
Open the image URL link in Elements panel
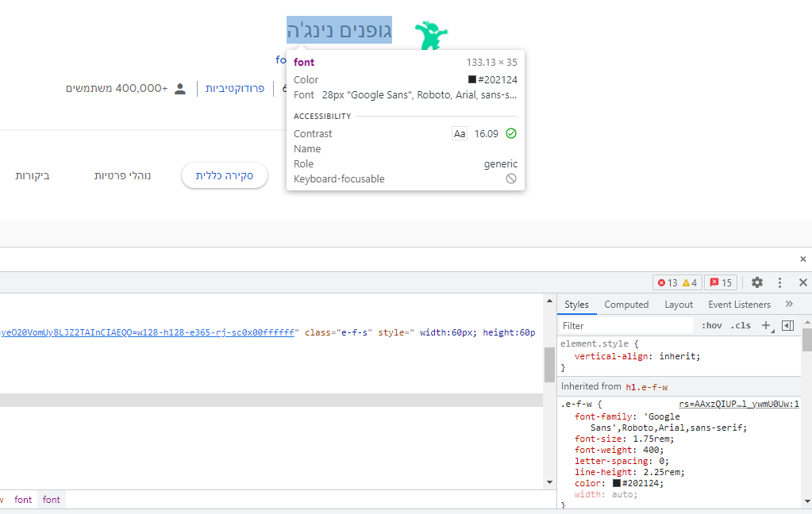(x=147, y=332)
